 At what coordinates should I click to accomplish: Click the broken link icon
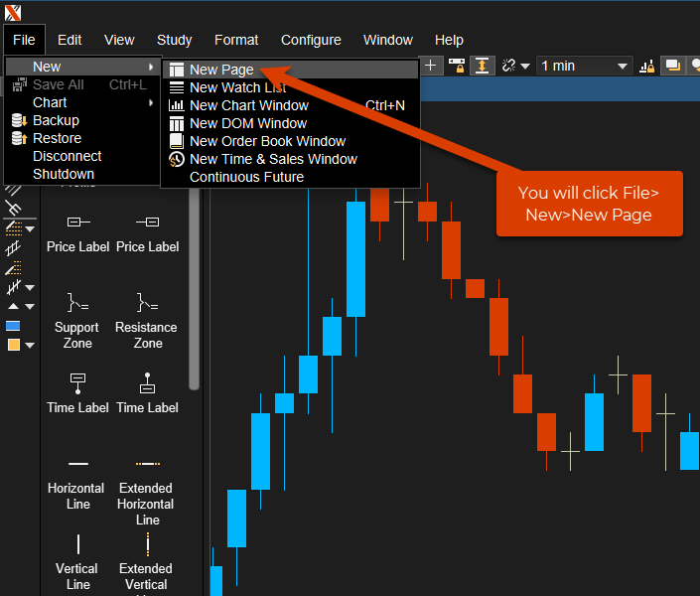coord(508,66)
